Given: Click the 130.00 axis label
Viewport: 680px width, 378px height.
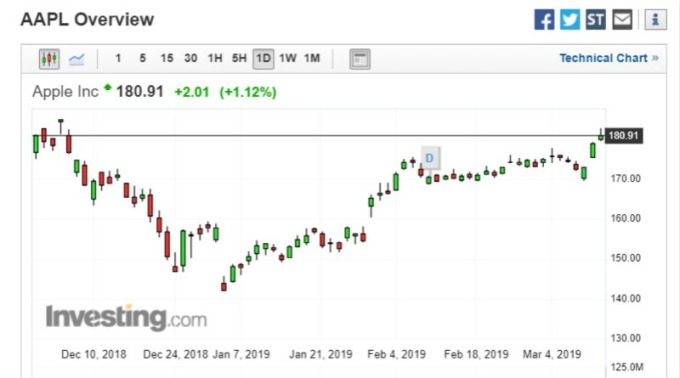Looking at the screenshot, I should (x=625, y=338).
